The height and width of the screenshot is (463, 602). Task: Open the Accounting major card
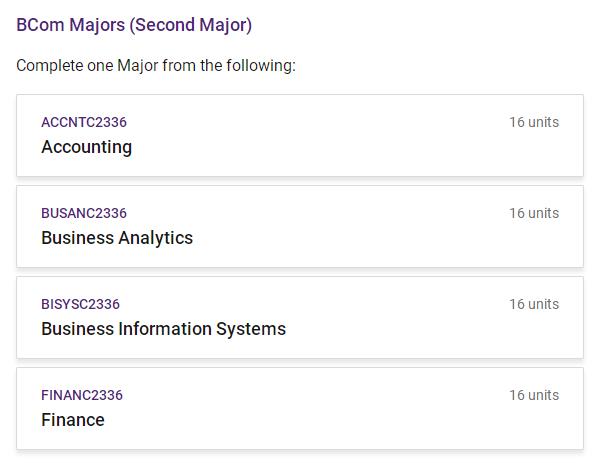coord(300,136)
